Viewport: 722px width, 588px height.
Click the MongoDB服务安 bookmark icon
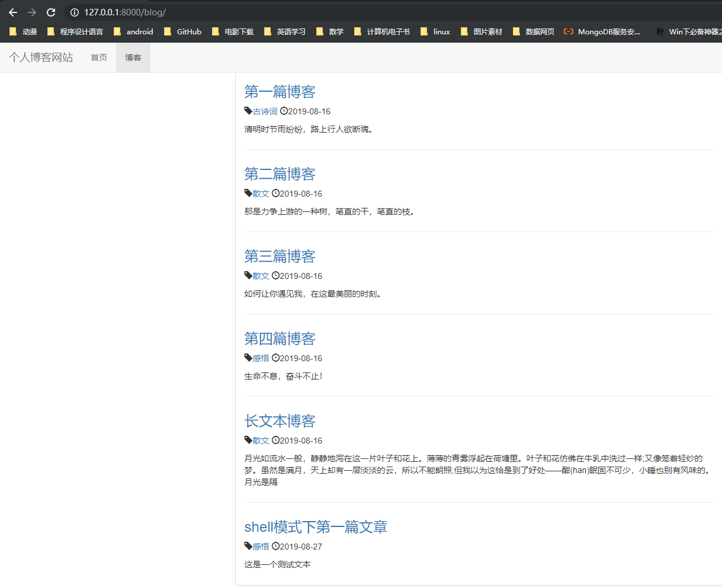point(570,31)
